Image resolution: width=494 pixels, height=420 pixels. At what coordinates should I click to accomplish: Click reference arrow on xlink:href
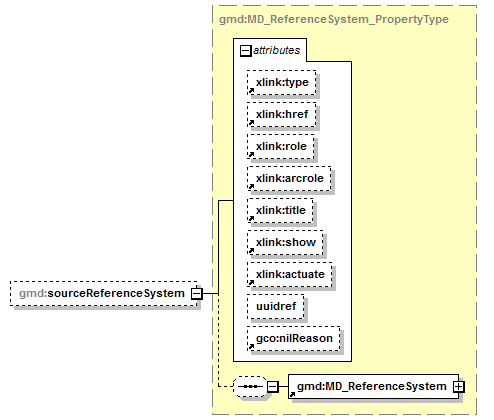251,123
